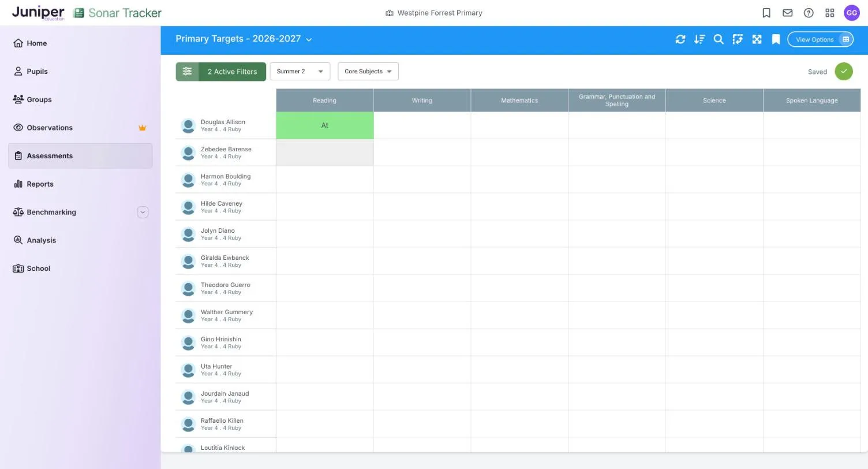Click pupil name Jourdain Janaud
Viewport: 868px width, 469px height.
point(225,394)
